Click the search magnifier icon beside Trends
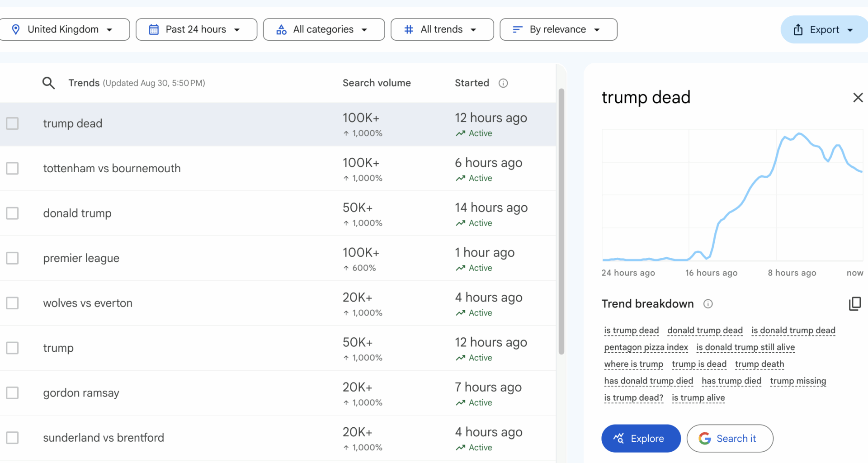Screen dimensions: 868x463 point(48,83)
